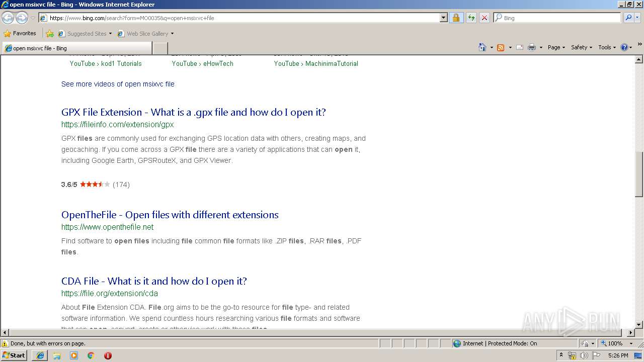The image size is (644, 362).
Task: Open 'YouTube › kod1 Tutorials' link
Action: pyautogui.click(x=106, y=64)
